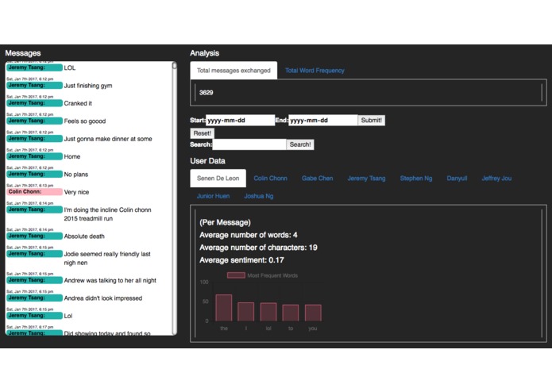Click the pink Colin Chonn sender label
Image resolution: width=552 pixels, height=392 pixels.
[34, 191]
